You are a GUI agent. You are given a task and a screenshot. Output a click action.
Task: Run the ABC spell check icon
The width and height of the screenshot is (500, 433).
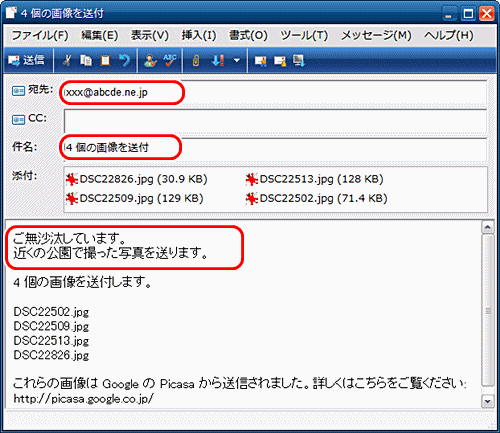[170, 61]
